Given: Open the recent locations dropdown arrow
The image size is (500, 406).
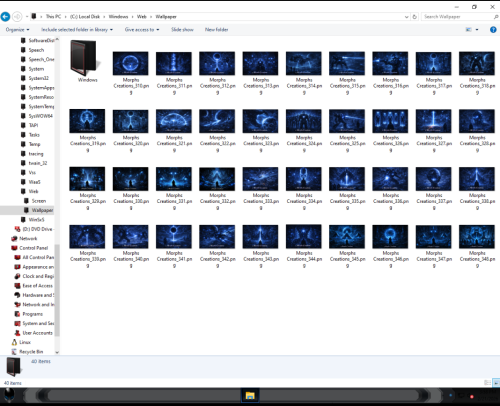Looking at the screenshot, I should click(26, 17).
